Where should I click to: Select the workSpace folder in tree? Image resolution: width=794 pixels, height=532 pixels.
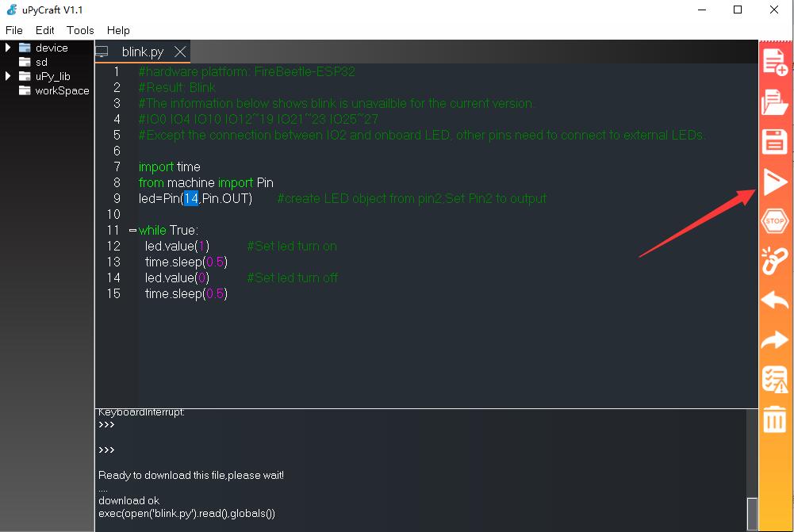pyautogui.click(x=62, y=90)
